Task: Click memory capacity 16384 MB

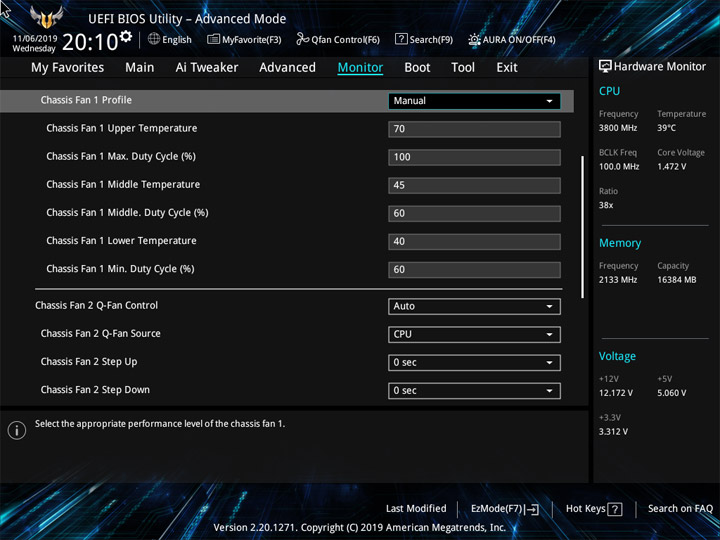Action: pyautogui.click(x=677, y=280)
